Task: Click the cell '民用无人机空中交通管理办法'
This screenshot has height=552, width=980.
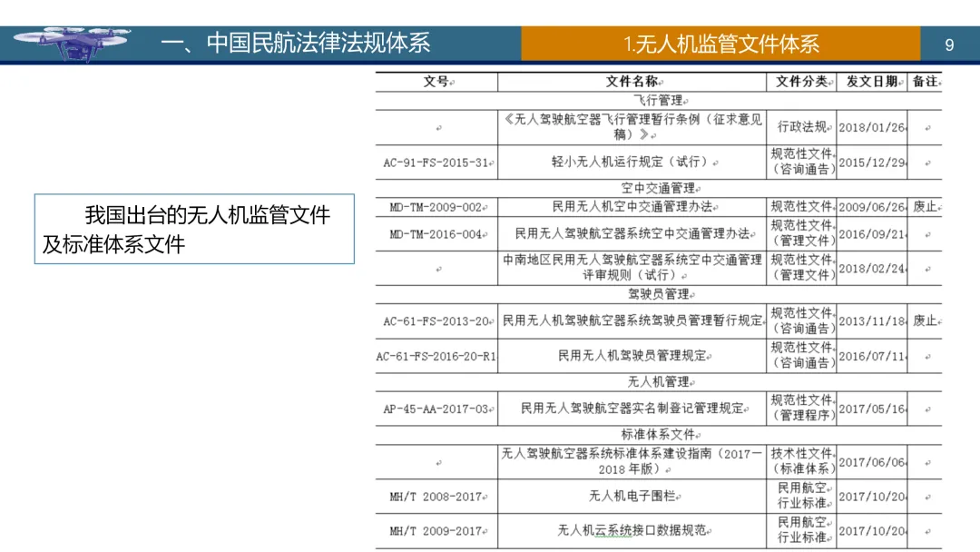Action: [632, 206]
